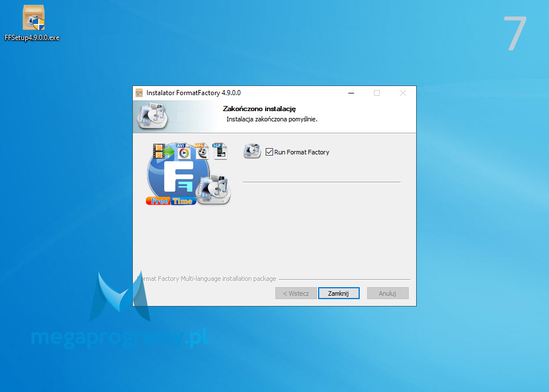Click the Format Factory header logo icon
549x392 pixels.
click(153, 116)
